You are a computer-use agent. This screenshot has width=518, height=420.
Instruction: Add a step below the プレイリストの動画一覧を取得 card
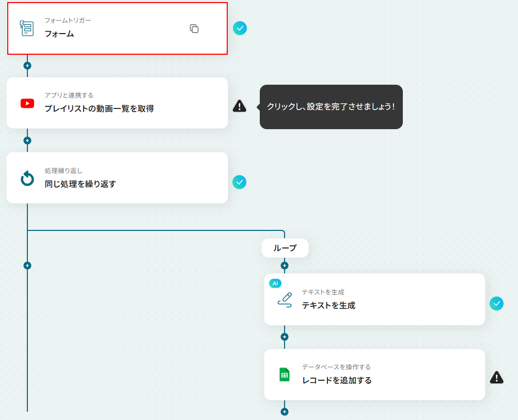coord(27,141)
